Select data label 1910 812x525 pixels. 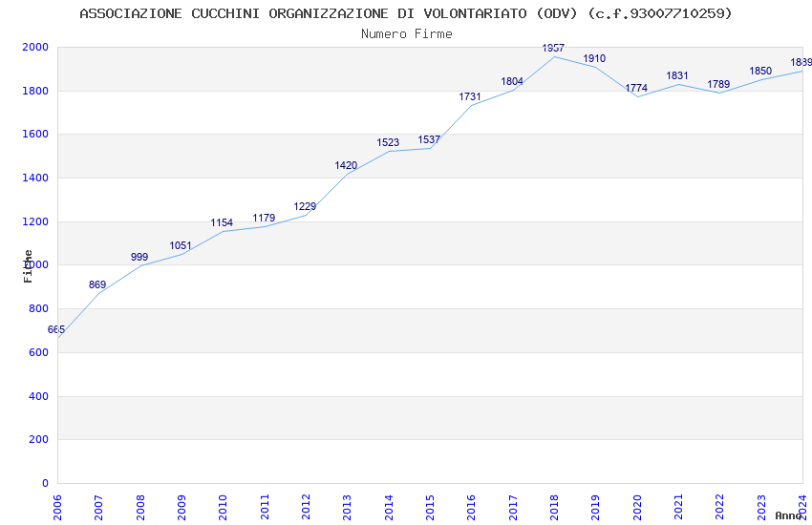click(594, 58)
